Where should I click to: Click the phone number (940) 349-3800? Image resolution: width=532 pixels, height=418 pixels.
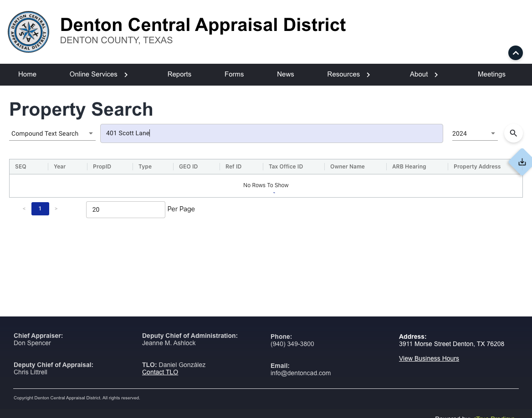(292, 344)
